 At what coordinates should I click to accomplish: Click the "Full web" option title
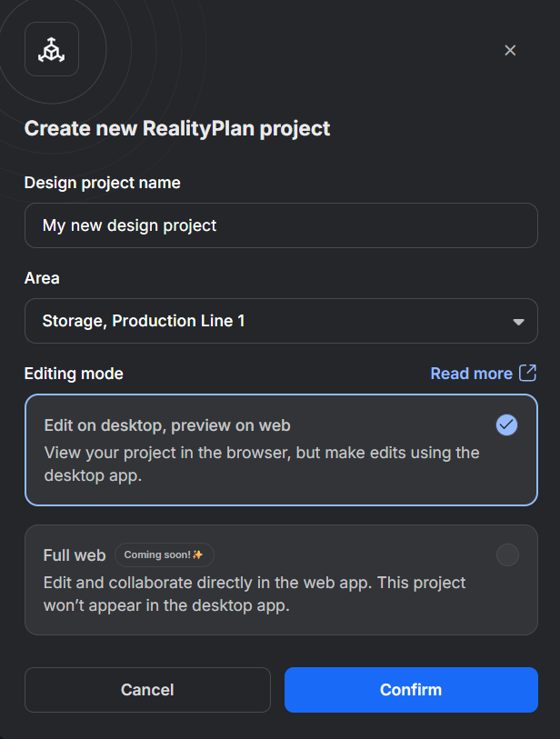coord(75,555)
